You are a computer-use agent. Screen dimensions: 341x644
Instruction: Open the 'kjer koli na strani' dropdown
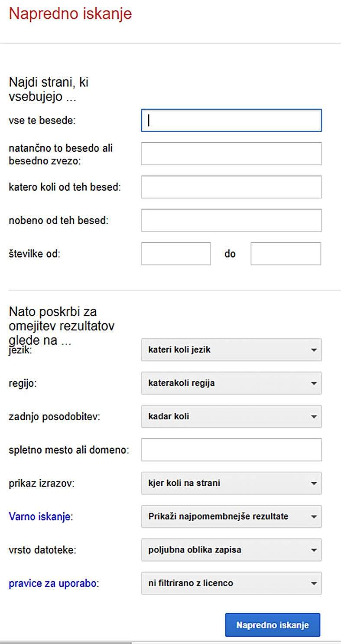coord(231,483)
